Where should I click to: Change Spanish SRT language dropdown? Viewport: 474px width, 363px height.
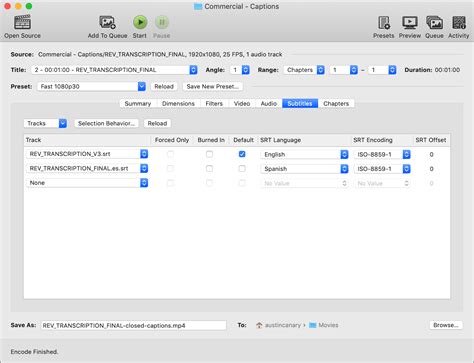point(304,169)
